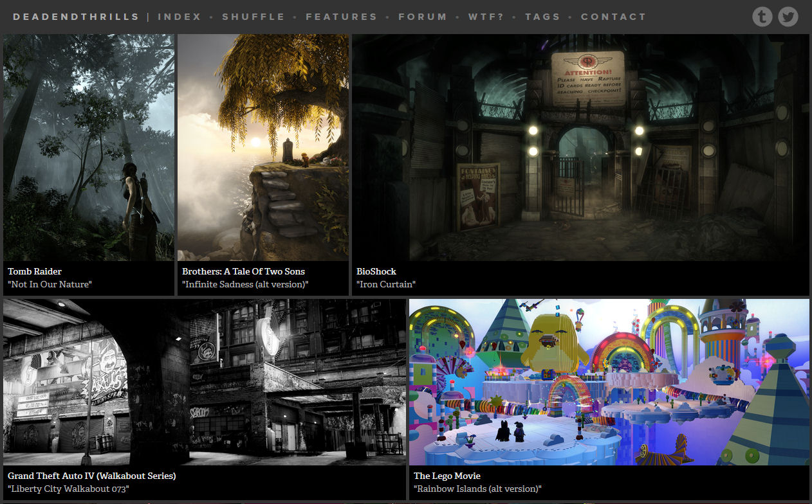This screenshot has height=504, width=812.
Task: View the black-and-white Liberty City screenshot
Action: pyautogui.click(x=205, y=382)
